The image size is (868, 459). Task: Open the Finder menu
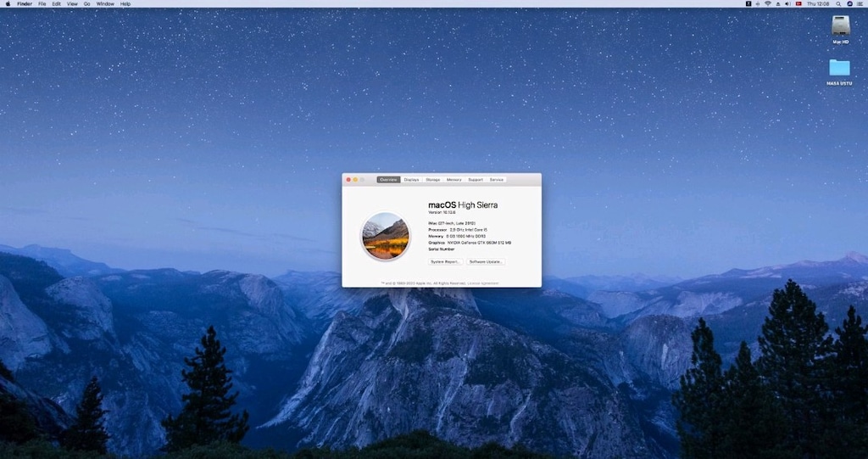coord(25,4)
